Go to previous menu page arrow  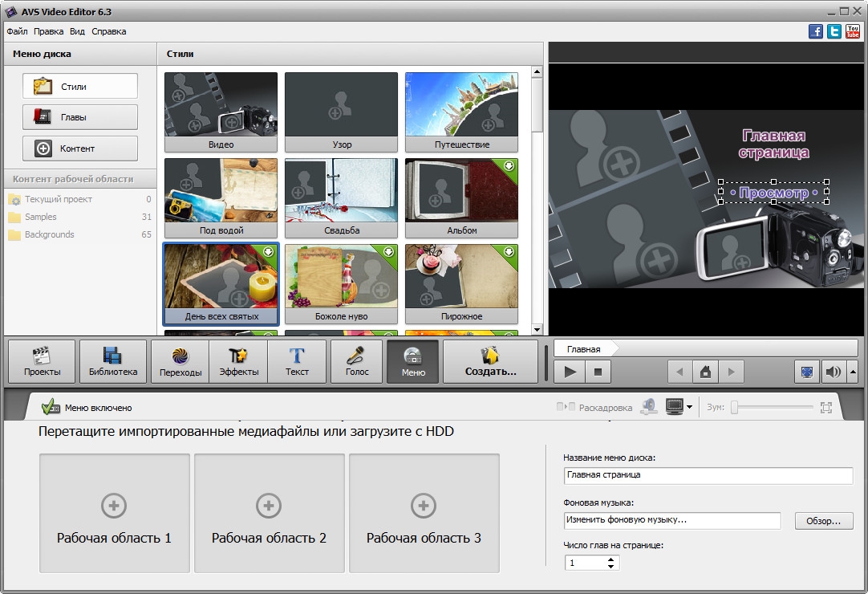click(x=679, y=372)
